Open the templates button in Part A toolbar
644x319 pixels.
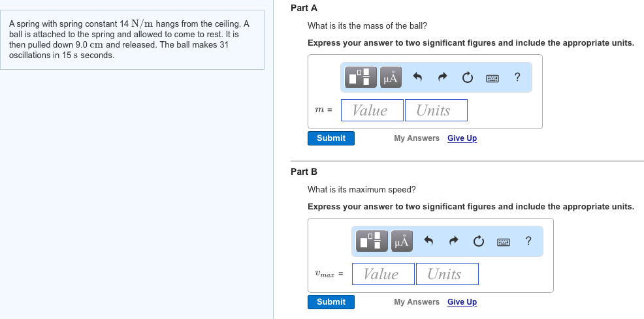coord(360,77)
